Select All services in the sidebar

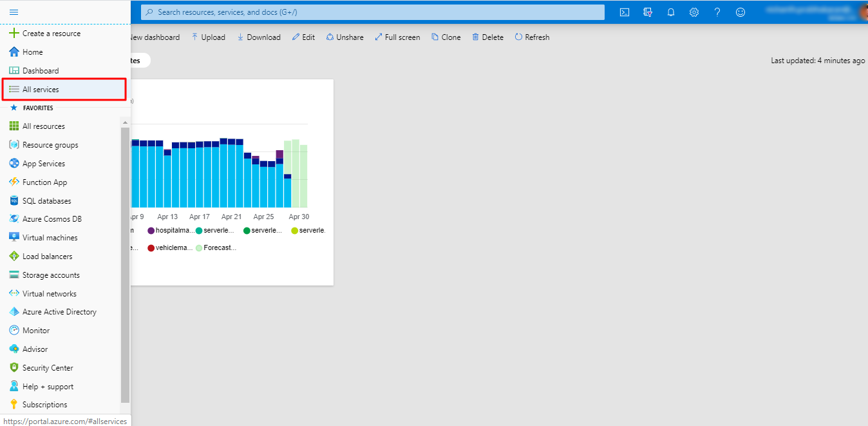point(41,90)
